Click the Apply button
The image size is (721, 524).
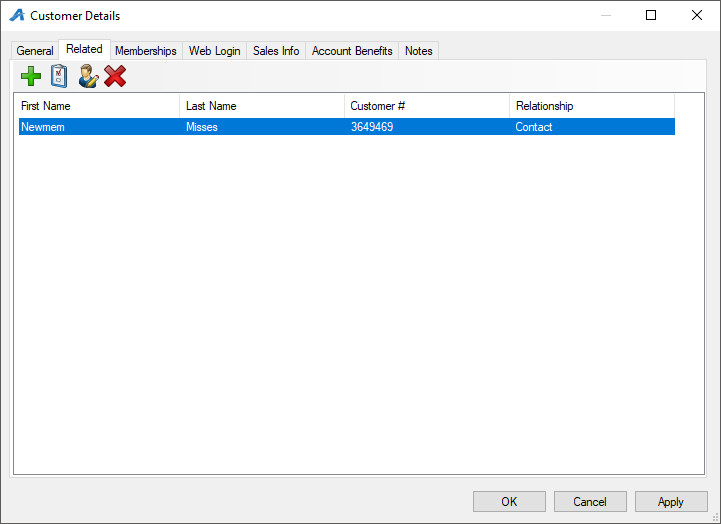click(671, 501)
